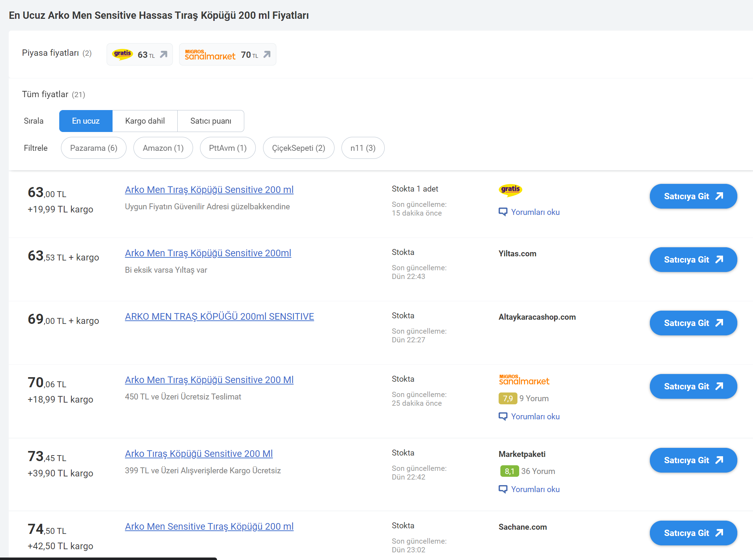Filter by Amazon (1)
Screen dimensions: 753x560
click(x=163, y=148)
